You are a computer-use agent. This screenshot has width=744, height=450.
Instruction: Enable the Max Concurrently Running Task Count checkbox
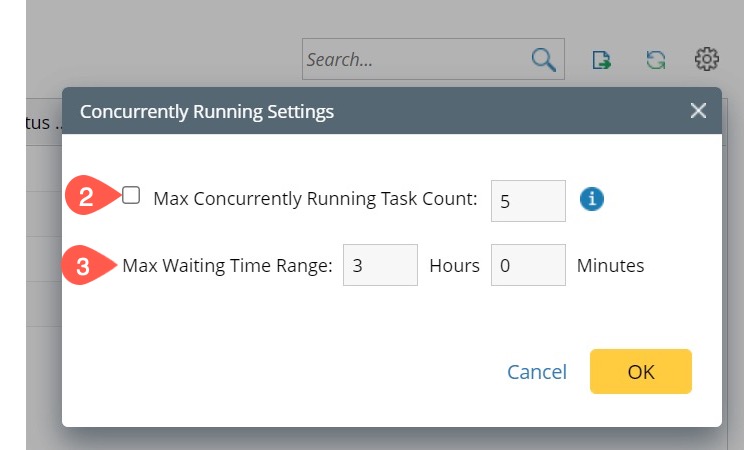click(131, 196)
